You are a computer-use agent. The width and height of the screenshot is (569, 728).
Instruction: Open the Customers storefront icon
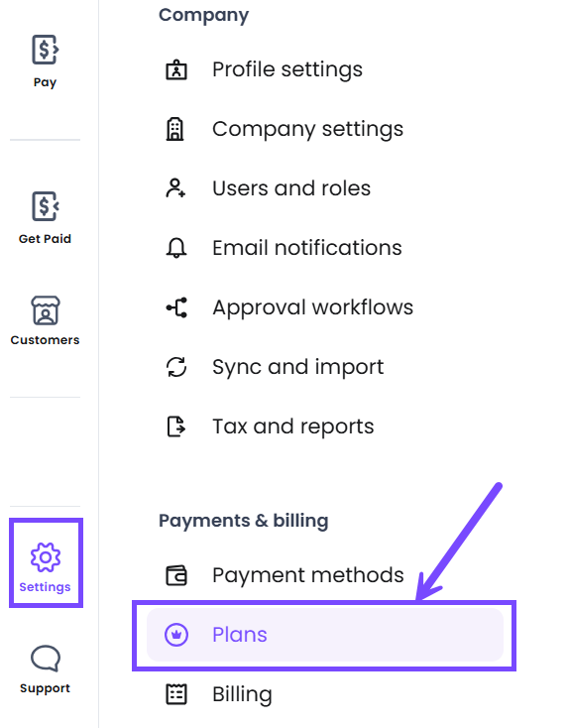[45, 310]
